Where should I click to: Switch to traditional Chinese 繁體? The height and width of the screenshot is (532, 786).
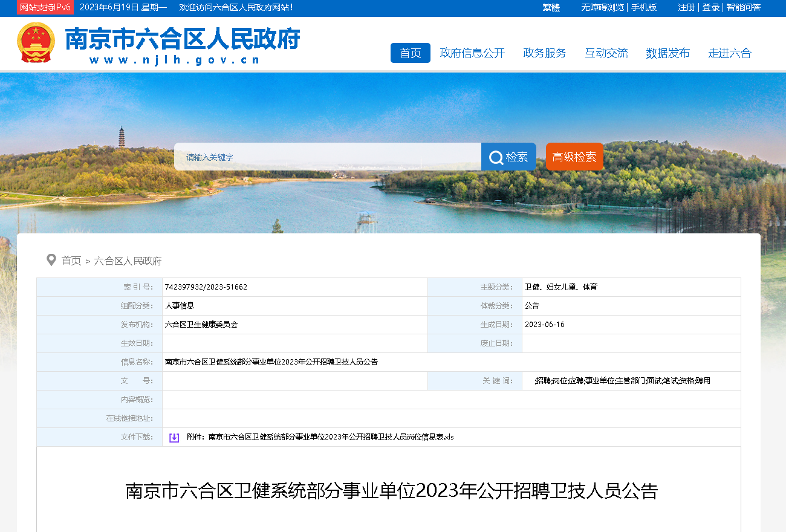(551, 7)
